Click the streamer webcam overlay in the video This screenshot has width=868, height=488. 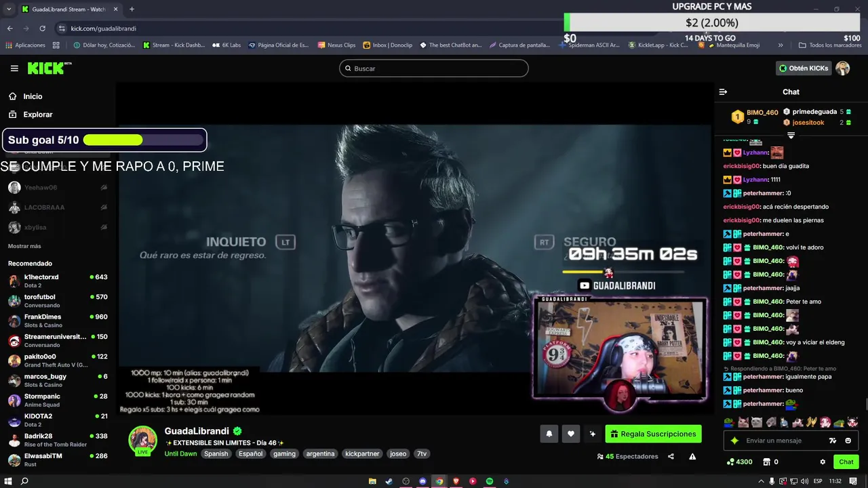tap(620, 348)
